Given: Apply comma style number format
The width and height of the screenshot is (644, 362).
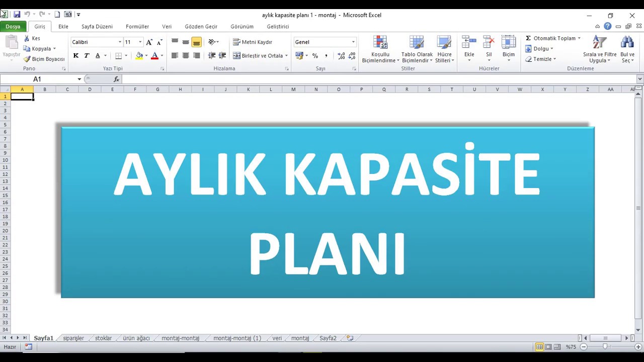Looking at the screenshot, I should click(326, 56).
